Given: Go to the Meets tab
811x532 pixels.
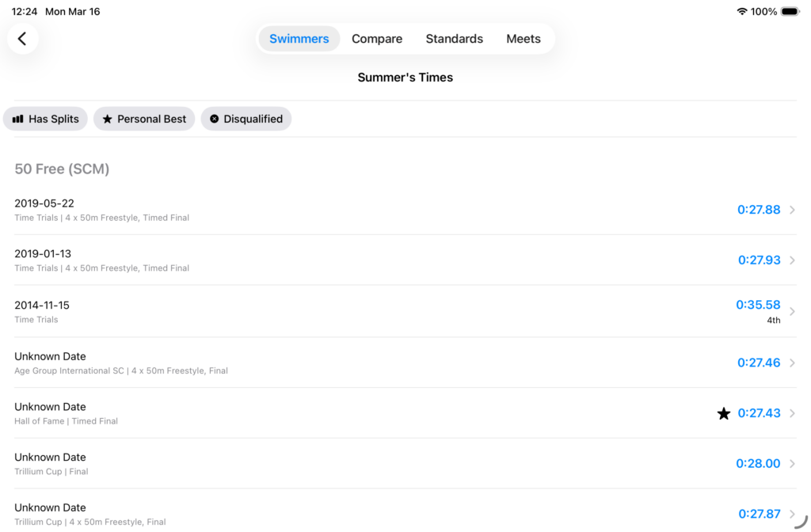Looking at the screenshot, I should point(524,39).
